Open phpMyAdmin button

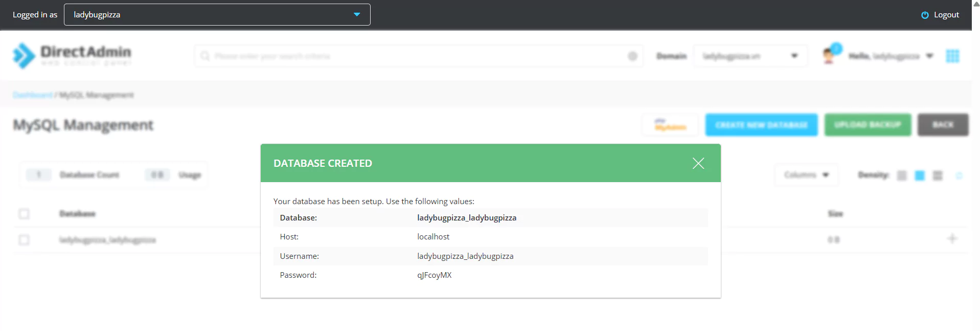670,125
